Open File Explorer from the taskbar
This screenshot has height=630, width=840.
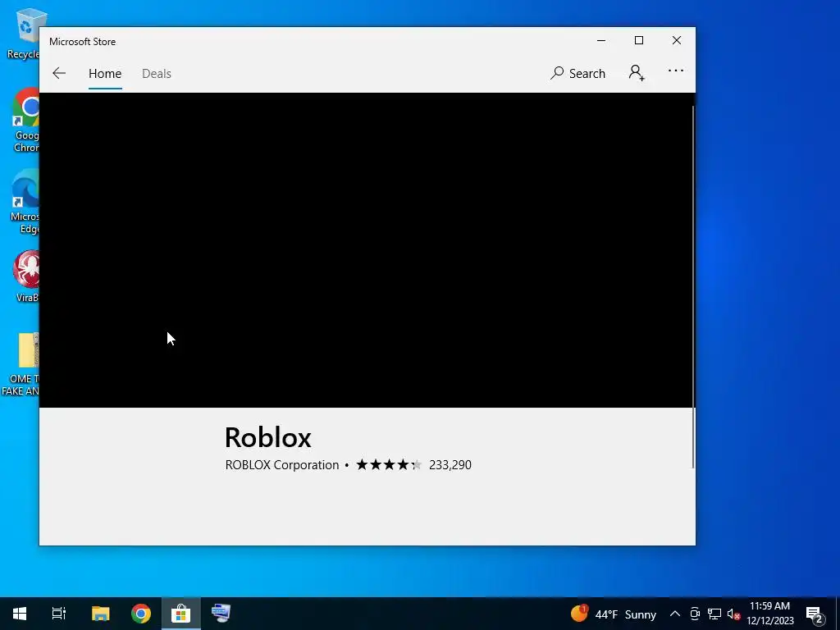tap(100, 614)
